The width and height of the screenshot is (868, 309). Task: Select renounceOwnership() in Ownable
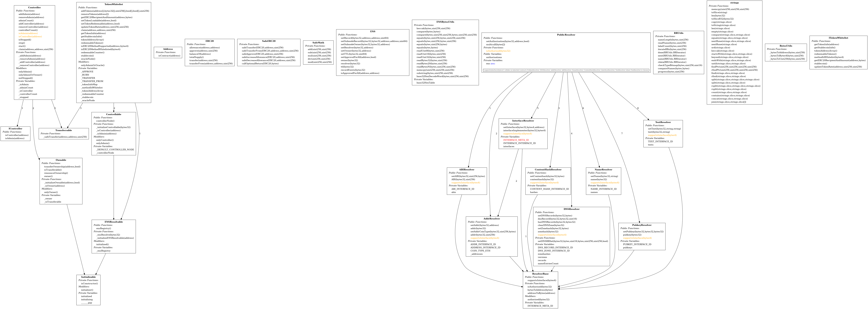click(56, 173)
